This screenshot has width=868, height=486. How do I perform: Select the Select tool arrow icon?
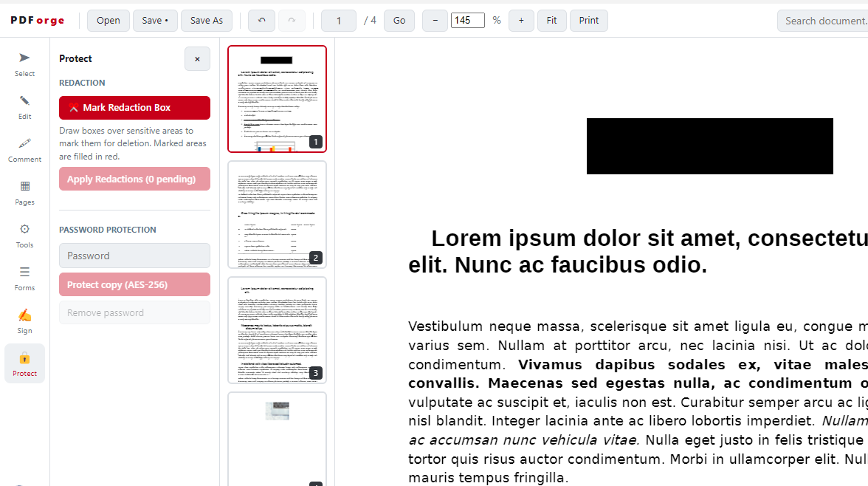(24, 58)
